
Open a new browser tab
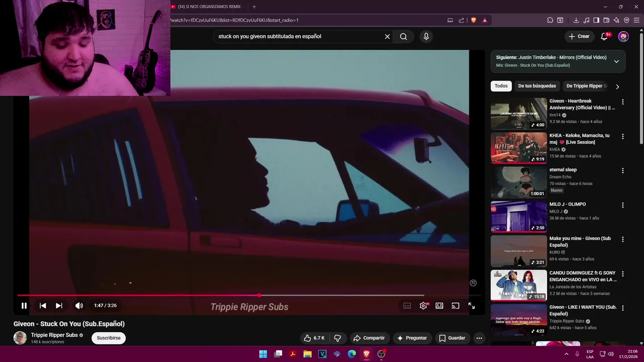(254, 7)
